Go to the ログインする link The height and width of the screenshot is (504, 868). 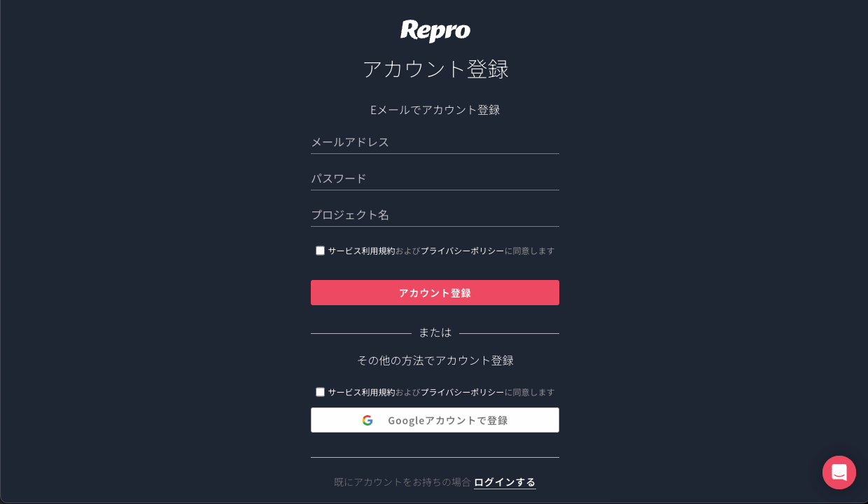[505, 482]
